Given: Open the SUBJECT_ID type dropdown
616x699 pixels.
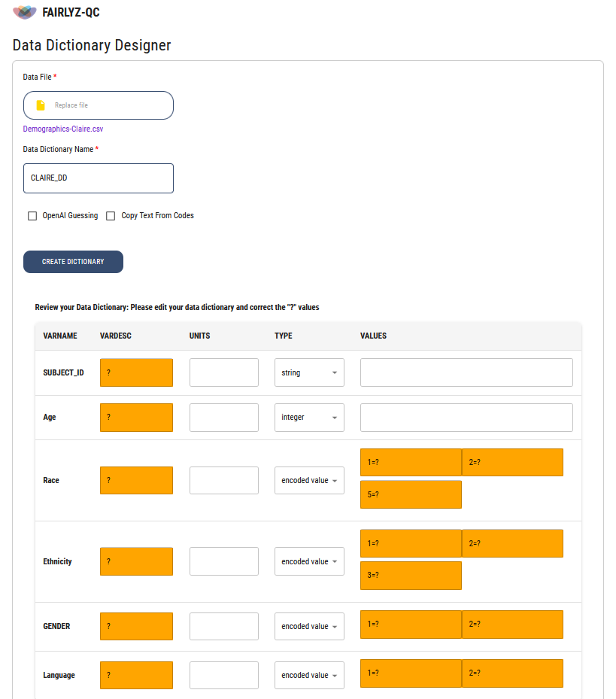Looking at the screenshot, I should 309,372.
